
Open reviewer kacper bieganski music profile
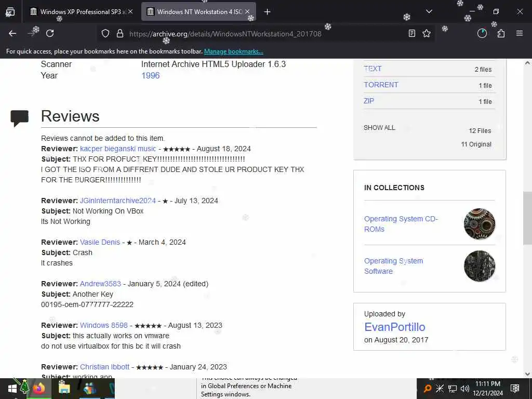[x=118, y=149]
